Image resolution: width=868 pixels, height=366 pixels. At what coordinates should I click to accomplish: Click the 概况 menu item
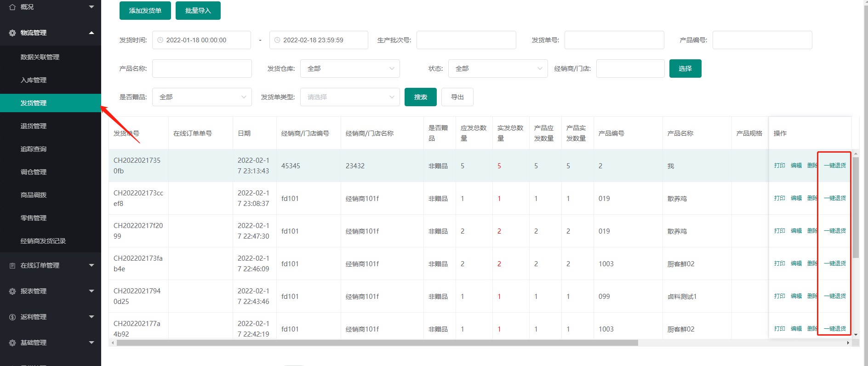click(51, 7)
